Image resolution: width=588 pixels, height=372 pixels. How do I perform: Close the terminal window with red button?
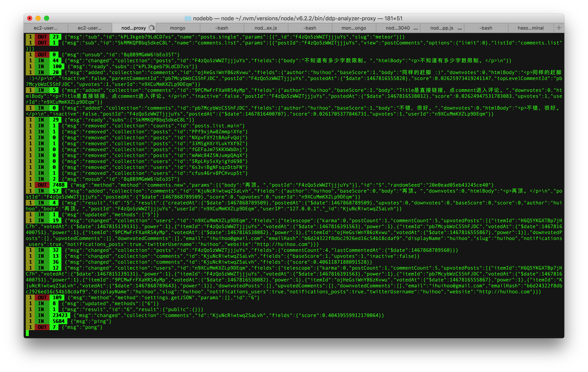(x=30, y=18)
